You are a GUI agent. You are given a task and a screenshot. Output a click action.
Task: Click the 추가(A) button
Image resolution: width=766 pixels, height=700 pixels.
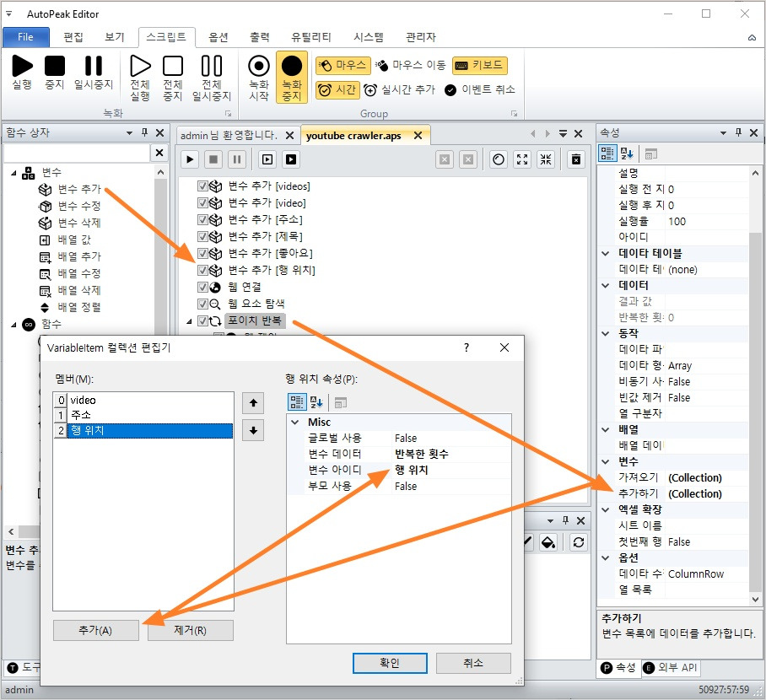click(x=96, y=631)
